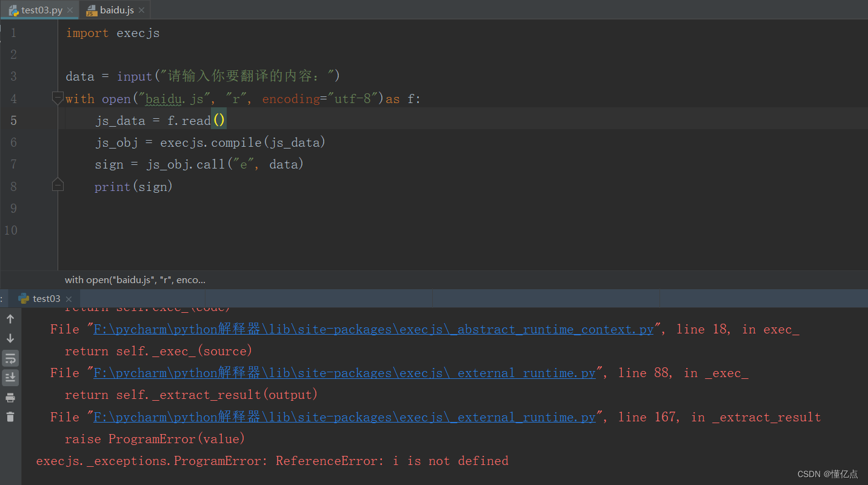Click the 'ReferenceError: i is not defined' message
The height and width of the screenshot is (485, 868).
tap(392, 461)
